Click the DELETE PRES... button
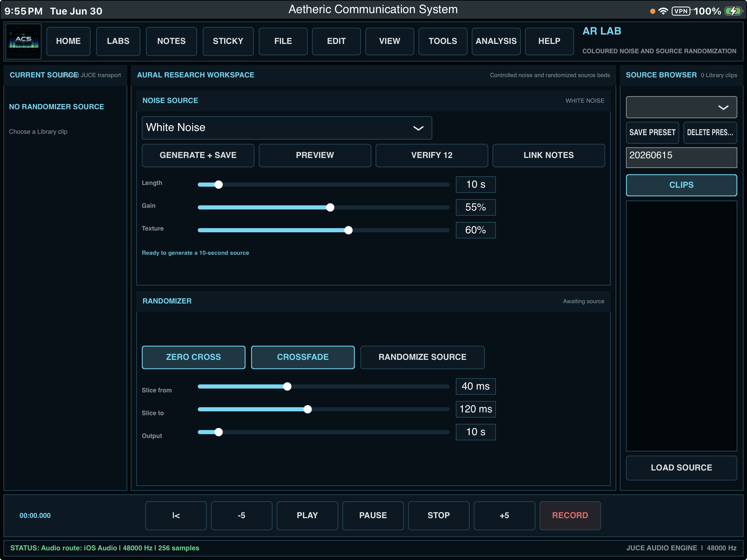This screenshot has height=560, width=747. click(710, 133)
